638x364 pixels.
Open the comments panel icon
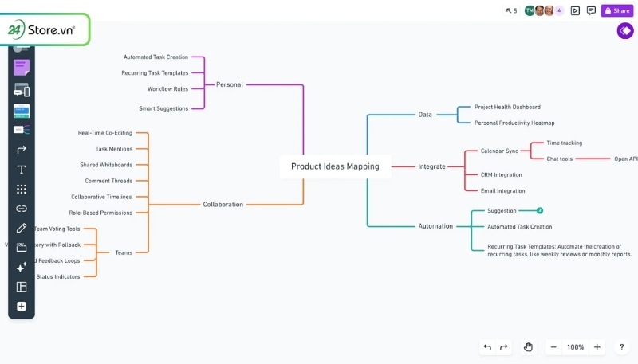coord(591,11)
